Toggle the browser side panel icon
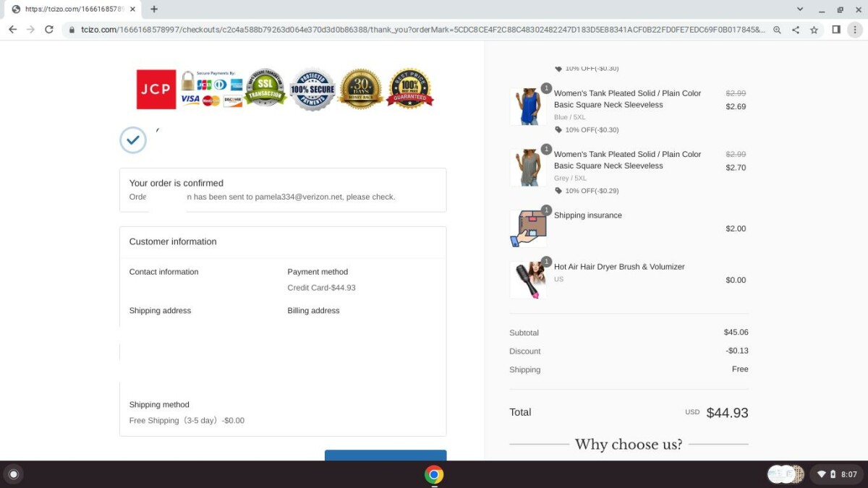Screen dimensions: 868x488 (836, 30)
